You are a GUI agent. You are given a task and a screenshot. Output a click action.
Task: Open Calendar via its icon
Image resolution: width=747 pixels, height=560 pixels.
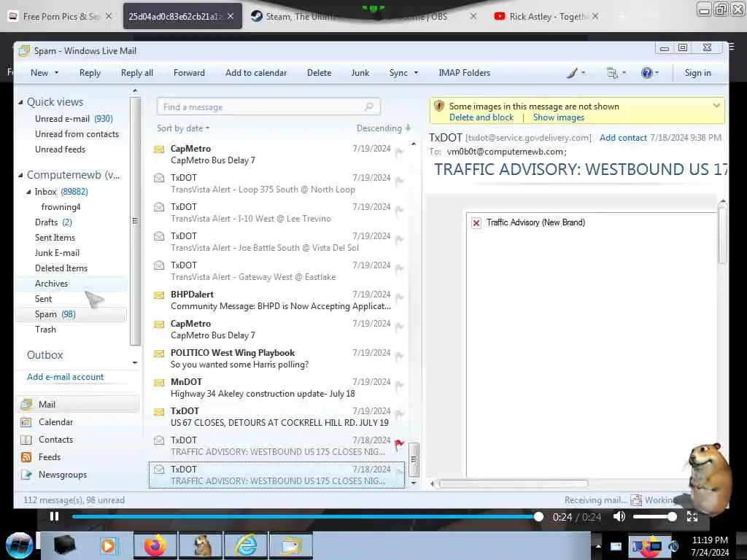pos(26,422)
